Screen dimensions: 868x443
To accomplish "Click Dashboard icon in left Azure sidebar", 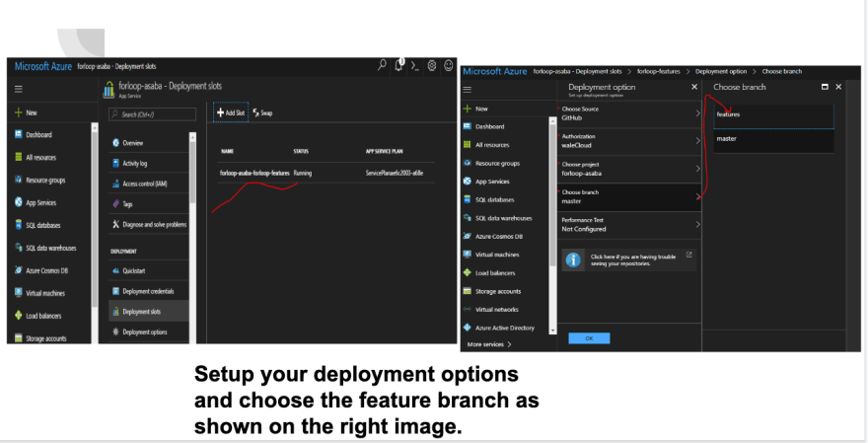I will point(19,134).
